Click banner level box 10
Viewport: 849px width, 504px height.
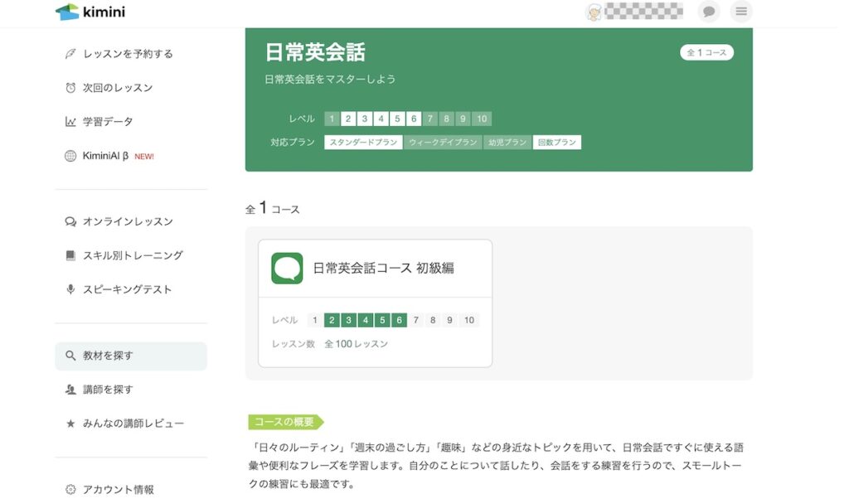(x=482, y=119)
